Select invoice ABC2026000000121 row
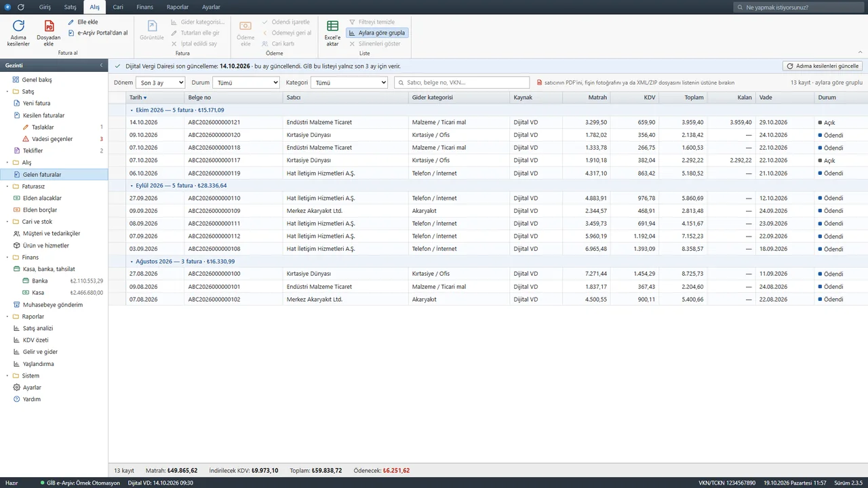Screen dimensions: 868x488 [x=488, y=123]
